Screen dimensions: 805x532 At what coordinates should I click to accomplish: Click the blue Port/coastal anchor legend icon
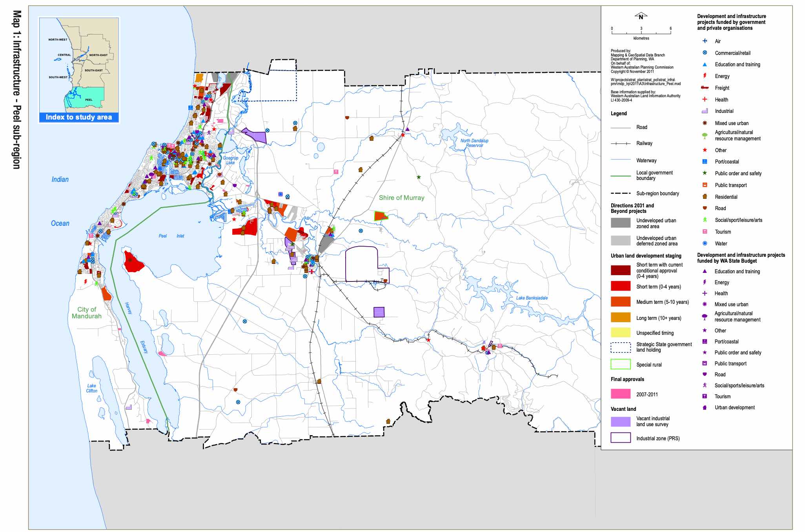705,162
